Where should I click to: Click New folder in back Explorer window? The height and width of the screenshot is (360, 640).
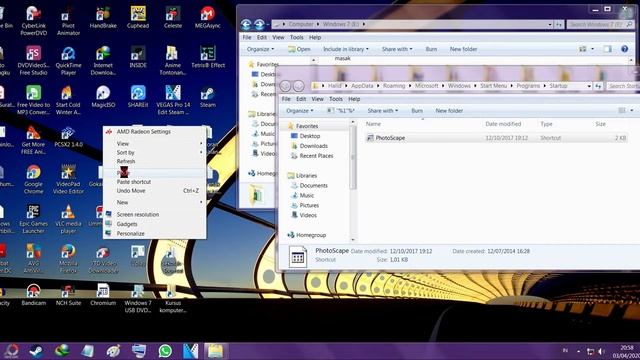[463, 49]
